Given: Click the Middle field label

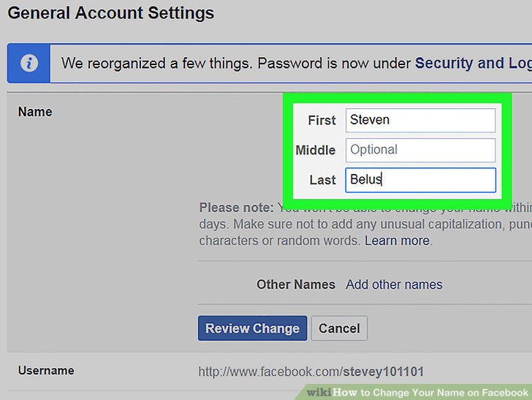Looking at the screenshot, I should tap(315, 151).
